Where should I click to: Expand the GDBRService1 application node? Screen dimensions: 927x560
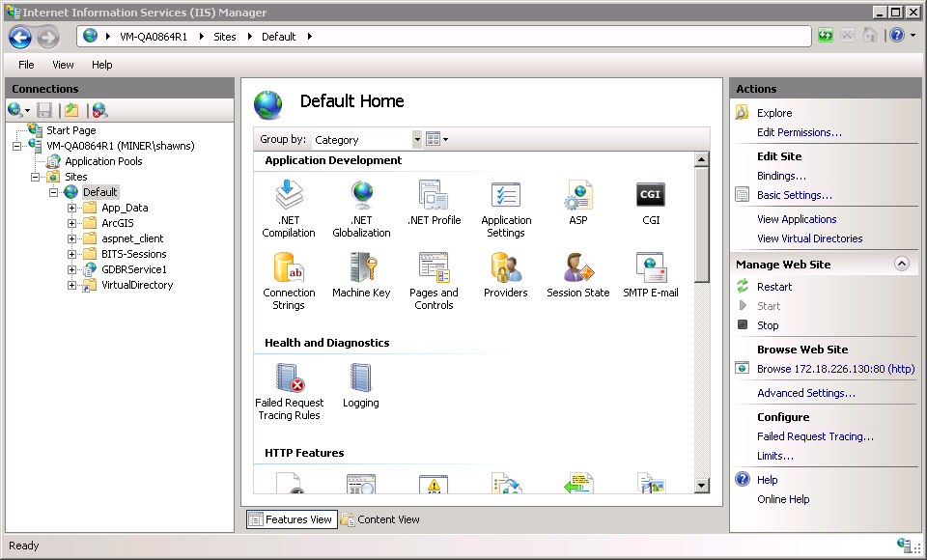pos(71,269)
